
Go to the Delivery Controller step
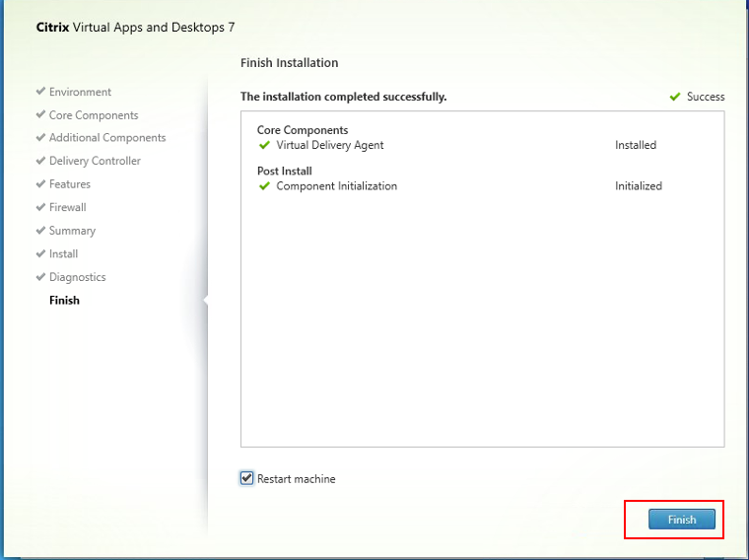tap(95, 161)
